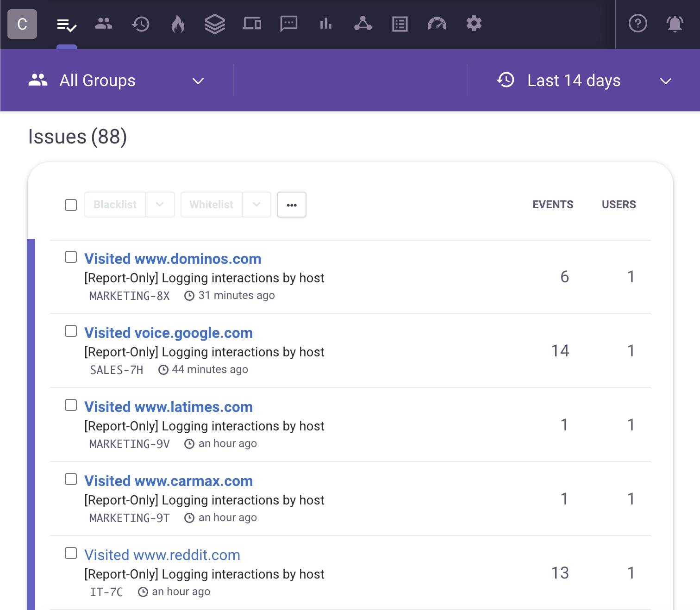Check the www.reddit.com issue checkbox
Image resolution: width=700 pixels, height=610 pixels.
(71, 553)
